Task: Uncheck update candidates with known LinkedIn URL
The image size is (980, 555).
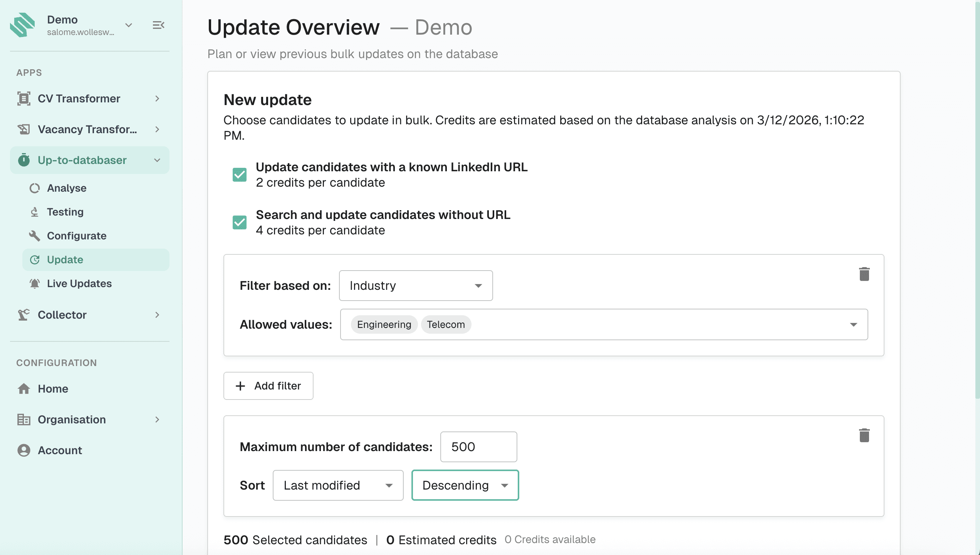Action: [240, 175]
